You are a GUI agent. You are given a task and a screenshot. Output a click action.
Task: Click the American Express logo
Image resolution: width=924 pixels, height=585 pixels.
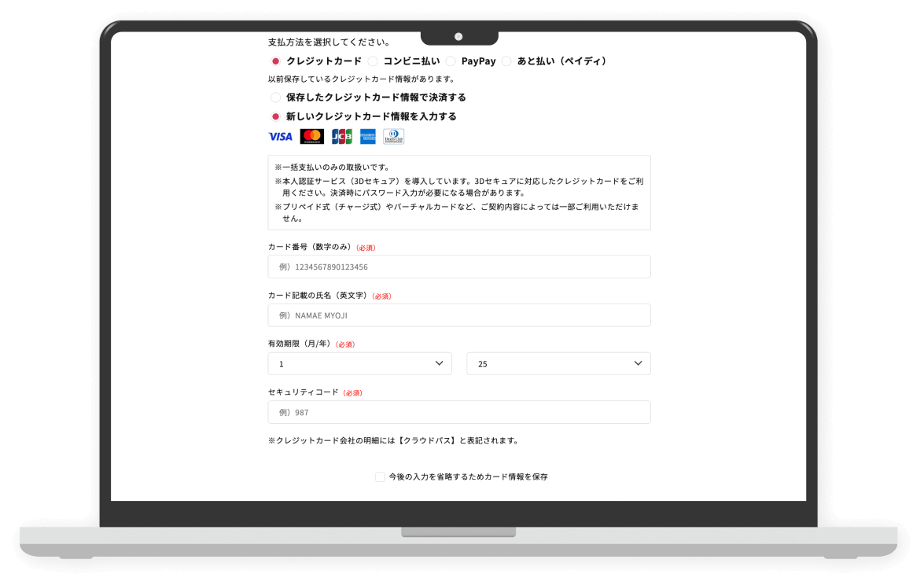click(367, 137)
